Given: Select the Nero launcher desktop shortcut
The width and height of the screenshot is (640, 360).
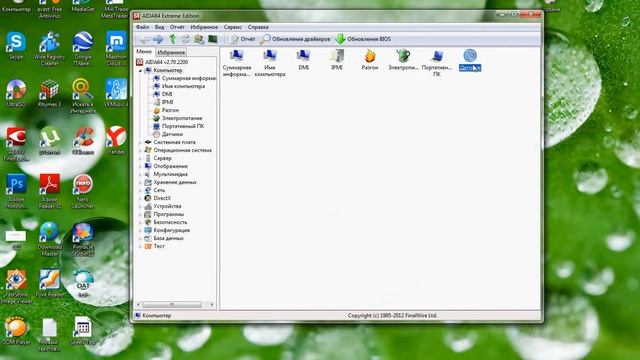Looking at the screenshot, I should (x=83, y=191).
